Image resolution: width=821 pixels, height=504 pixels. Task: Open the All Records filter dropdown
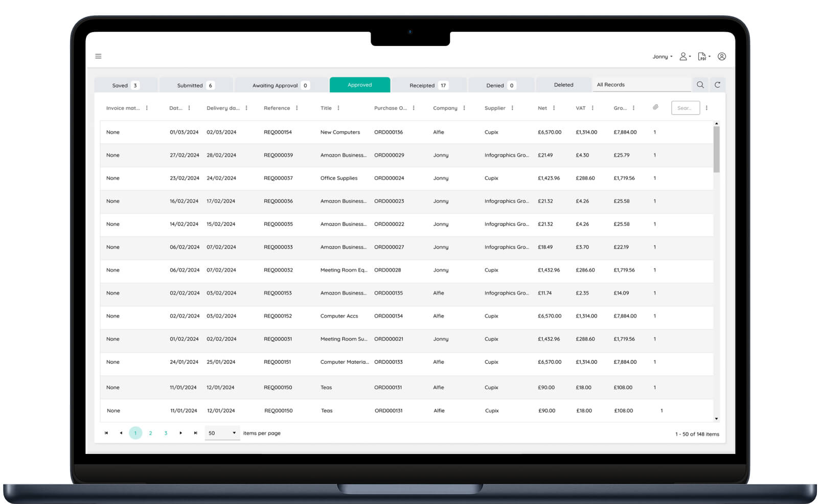coord(642,85)
